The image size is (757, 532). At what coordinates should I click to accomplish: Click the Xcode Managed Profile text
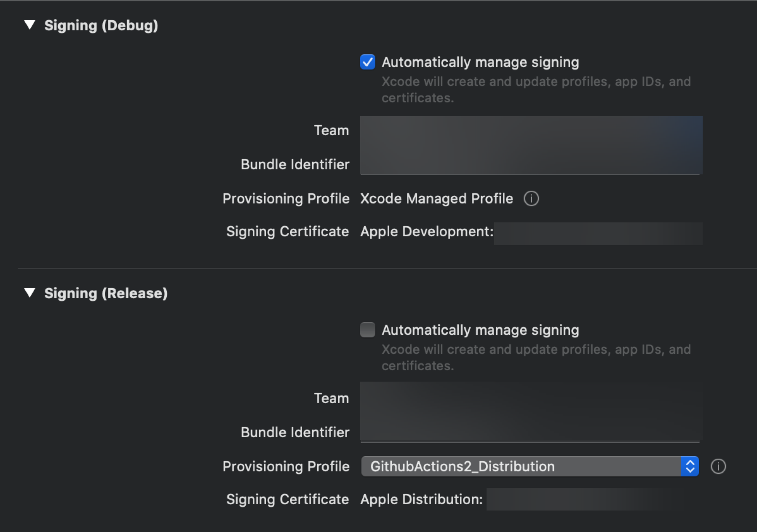pos(436,198)
